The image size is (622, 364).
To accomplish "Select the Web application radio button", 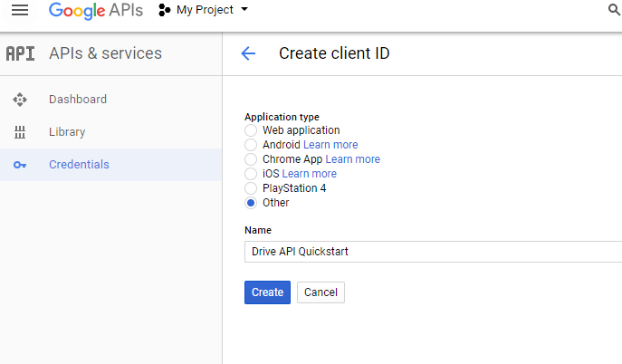I will (251, 130).
